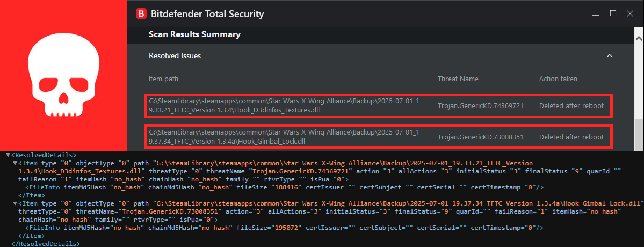This screenshot has width=644, height=247.
Task: Click the Action taken column header
Action: click(x=558, y=79)
